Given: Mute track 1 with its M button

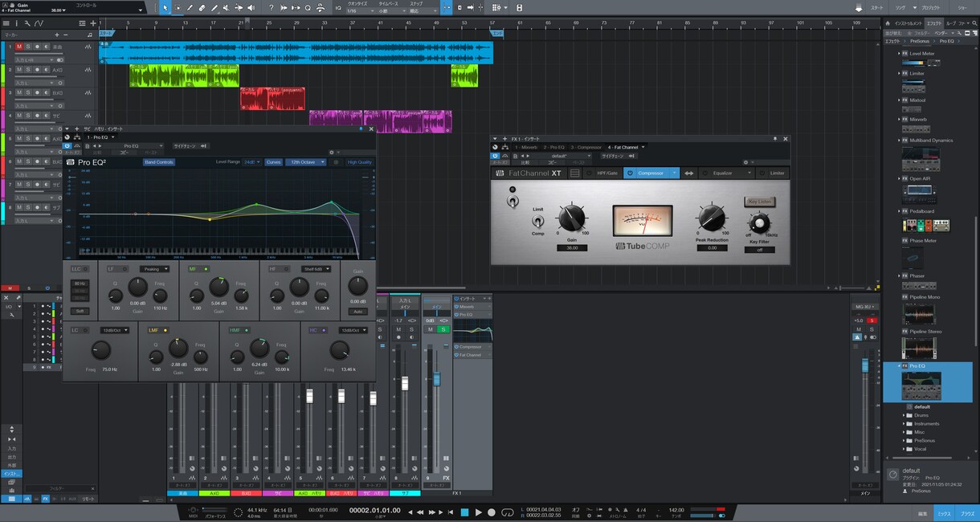Looking at the screenshot, I should click(x=18, y=47).
